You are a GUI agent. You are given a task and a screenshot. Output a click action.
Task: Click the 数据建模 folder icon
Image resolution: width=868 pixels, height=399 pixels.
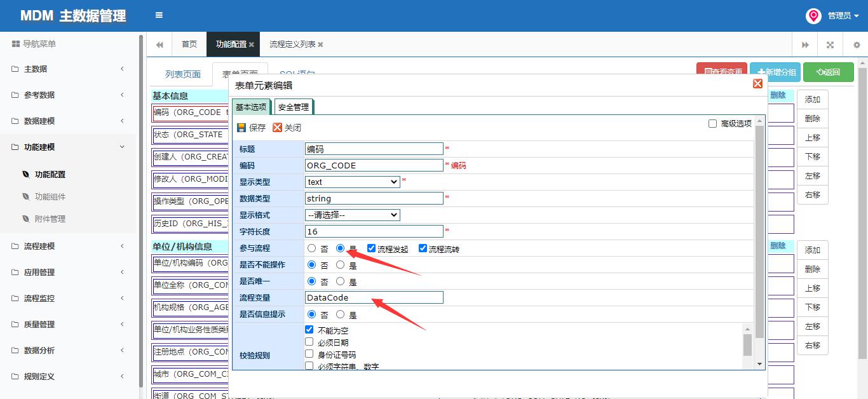click(15, 121)
